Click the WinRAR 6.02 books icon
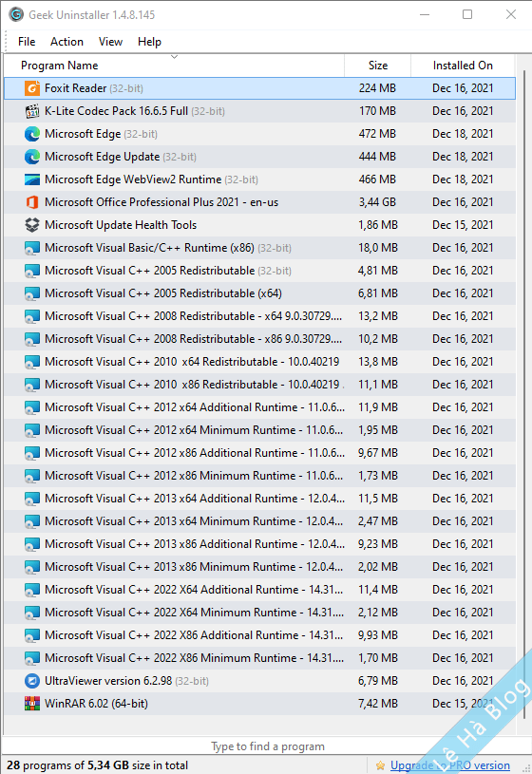This screenshot has width=532, height=774. (x=32, y=704)
